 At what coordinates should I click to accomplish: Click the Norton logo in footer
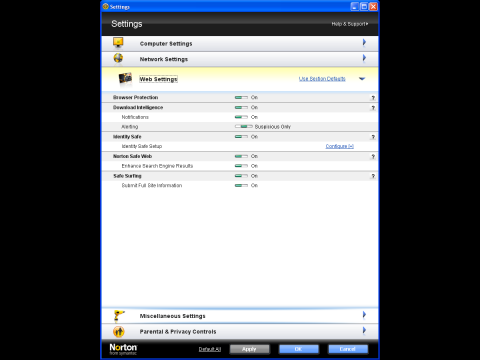click(x=123, y=349)
